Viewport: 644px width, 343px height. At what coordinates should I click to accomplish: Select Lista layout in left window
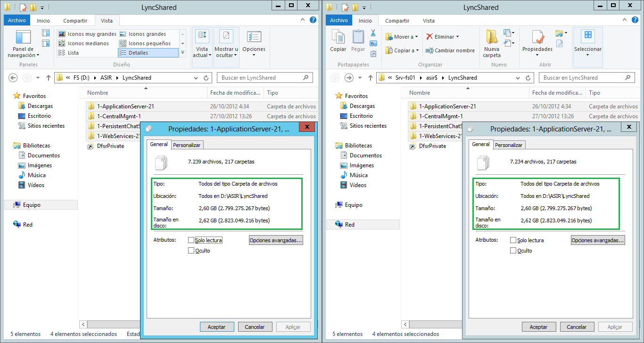[68, 53]
